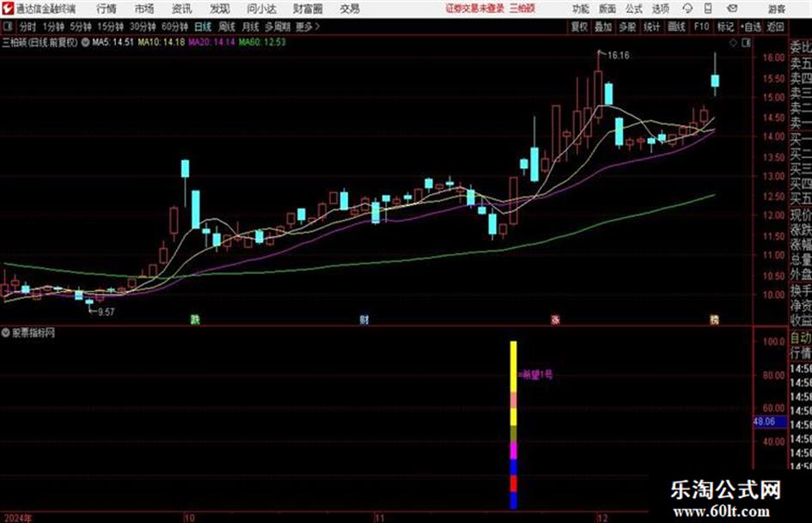Image resolution: width=812 pixels, height=523 pixels.
Task: Open the 发现 menu
Action: pos(220,9)
